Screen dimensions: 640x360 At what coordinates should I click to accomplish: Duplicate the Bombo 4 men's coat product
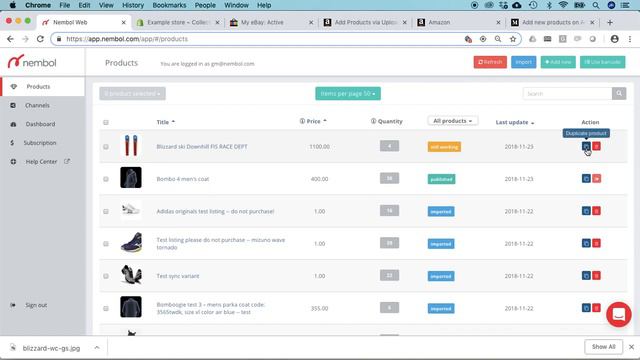click(586, 178)
